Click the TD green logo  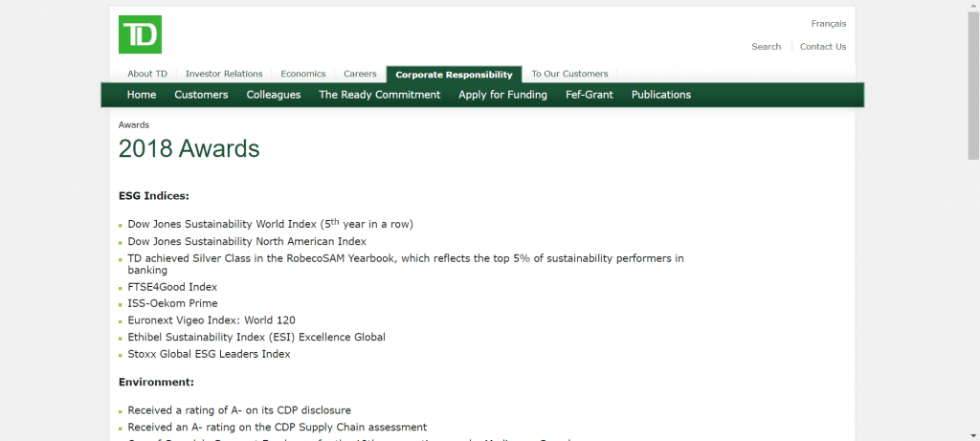(x=140, y=34)
